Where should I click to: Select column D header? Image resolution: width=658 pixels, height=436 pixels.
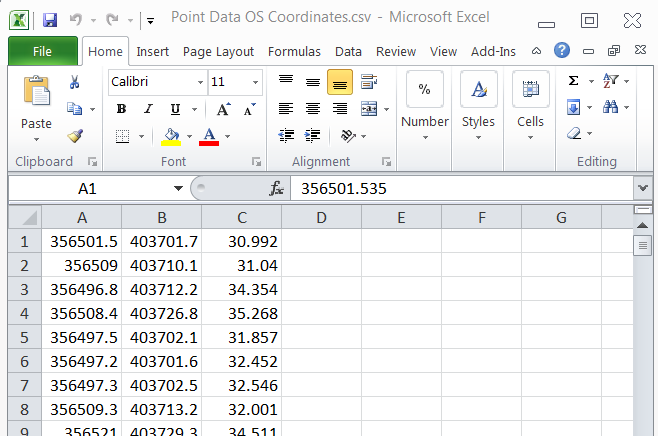coord(321,217)
